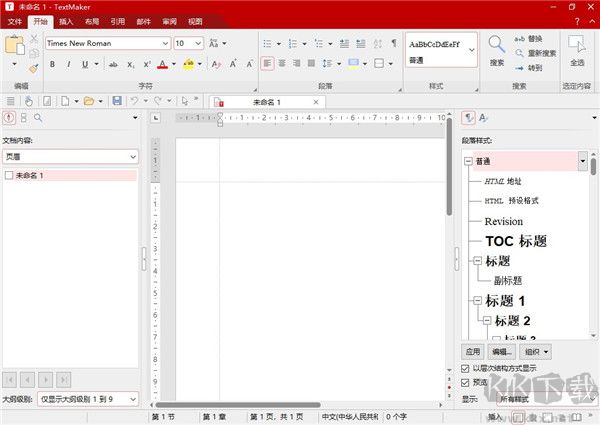Open the styles gallery dropdown arrow
The height and width of the screenshot is (425, 600).
click(x=471, y=50)
